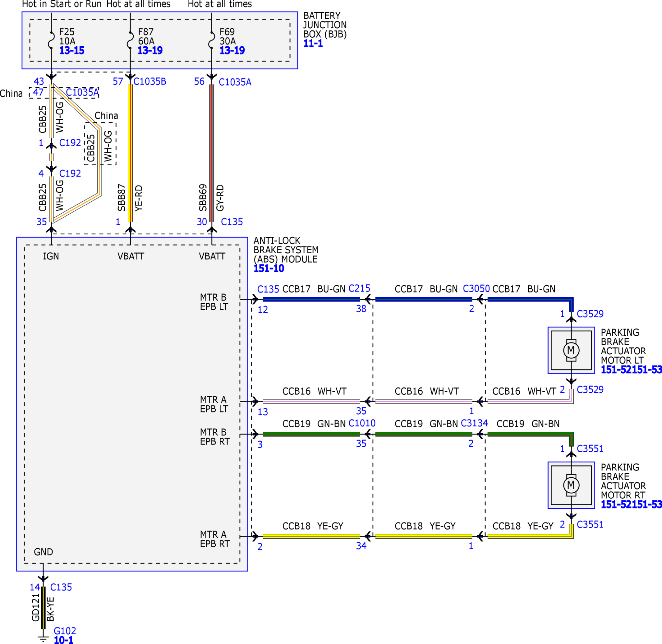Select connector C3551 at pin 2
The image size is (662, 644).
click(x=590, y=525)
